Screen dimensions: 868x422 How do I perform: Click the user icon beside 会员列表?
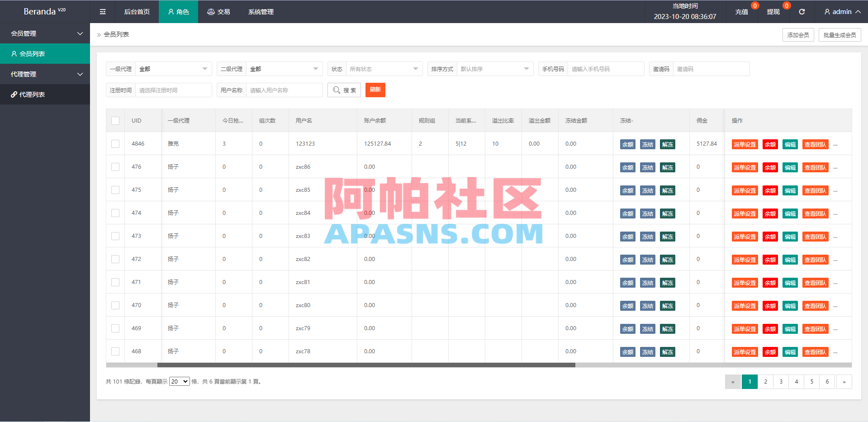coord(13,53)
